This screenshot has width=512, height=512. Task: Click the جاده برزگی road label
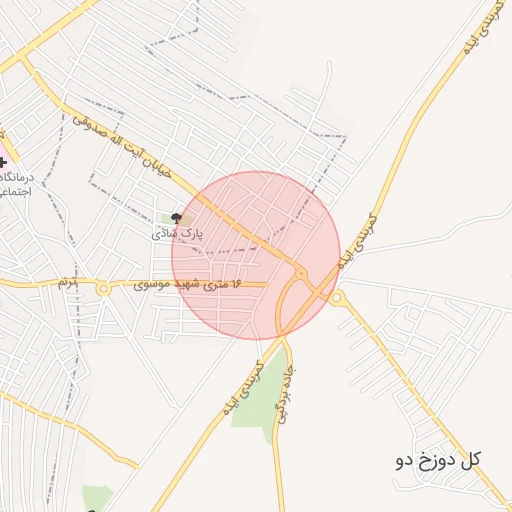[x=285, y=394]
